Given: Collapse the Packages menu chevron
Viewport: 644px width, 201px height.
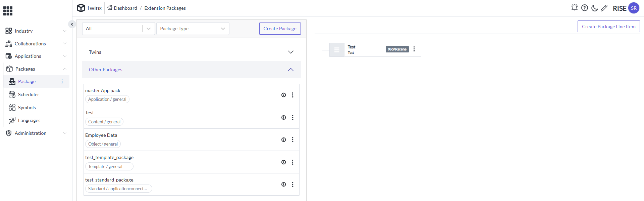Looking at the screenshot, I should click(65, 69).
